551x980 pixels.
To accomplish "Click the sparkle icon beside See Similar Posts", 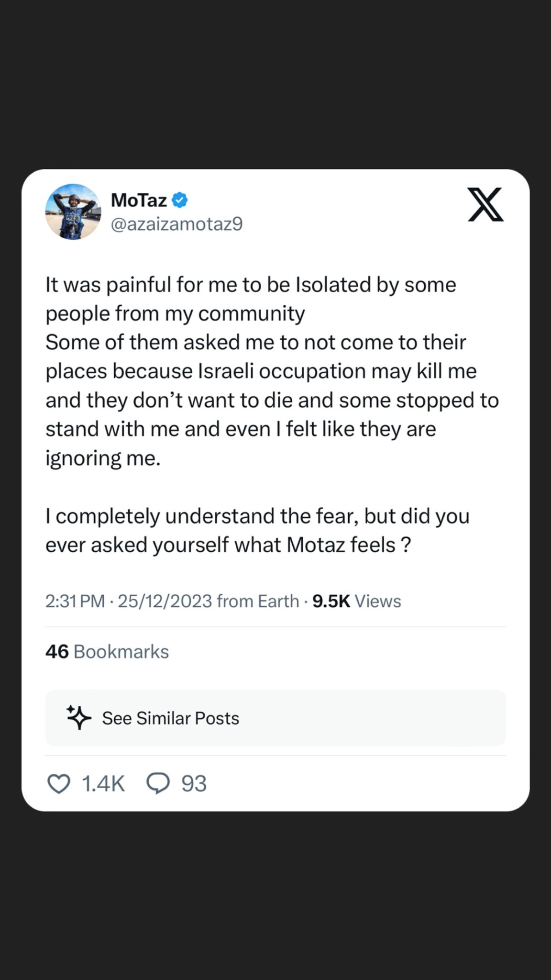I will [78, 717].
